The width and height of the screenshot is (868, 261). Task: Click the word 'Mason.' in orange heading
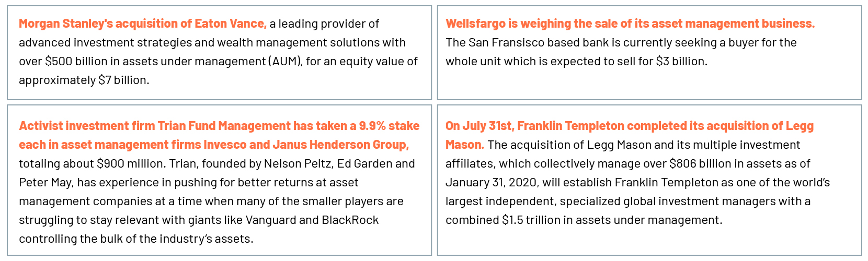[x=465, y=145]
